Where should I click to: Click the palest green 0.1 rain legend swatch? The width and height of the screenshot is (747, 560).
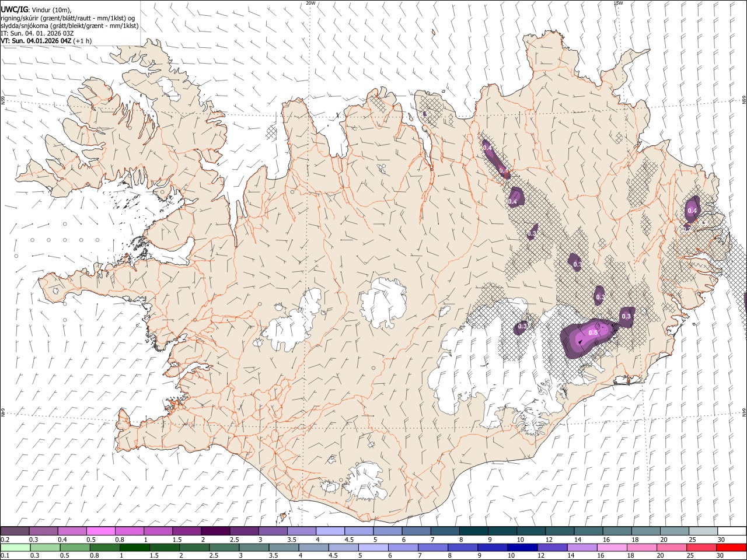click(x=15, y=547)
